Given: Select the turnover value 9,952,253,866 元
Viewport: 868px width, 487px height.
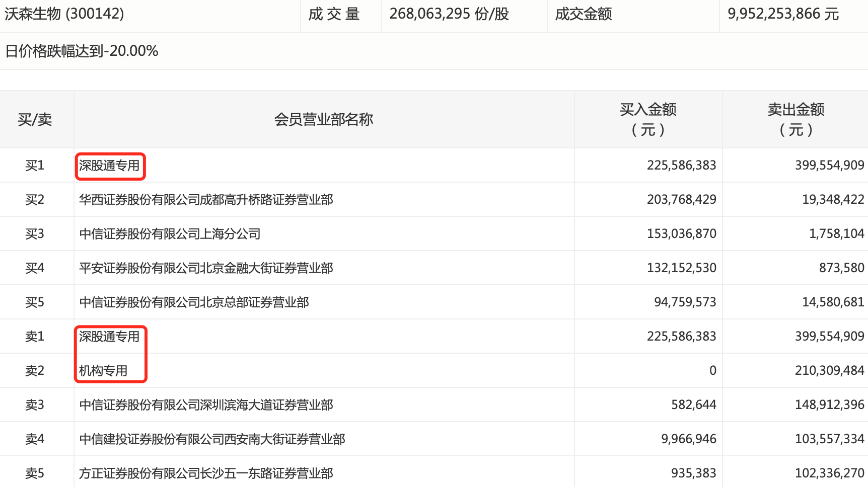Looking at the screenshot, I should (783, 14).
